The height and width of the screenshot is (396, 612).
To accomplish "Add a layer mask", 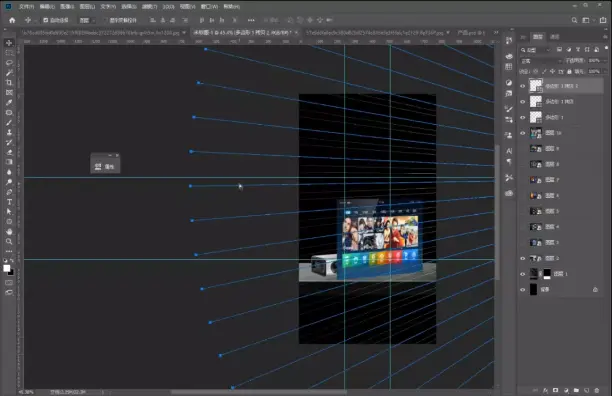I will 555,390.
